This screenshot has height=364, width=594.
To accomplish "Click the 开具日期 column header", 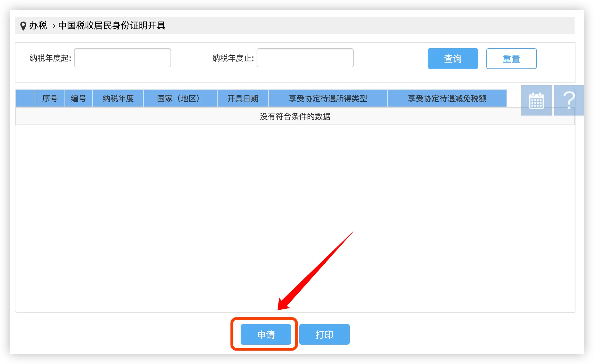I will [x=243, y=98].
